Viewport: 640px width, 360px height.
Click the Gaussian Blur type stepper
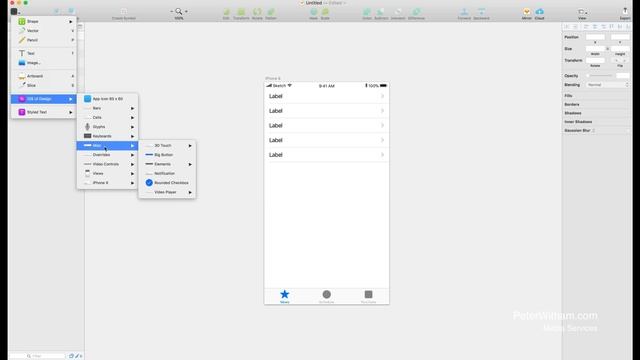coord(593,131)
